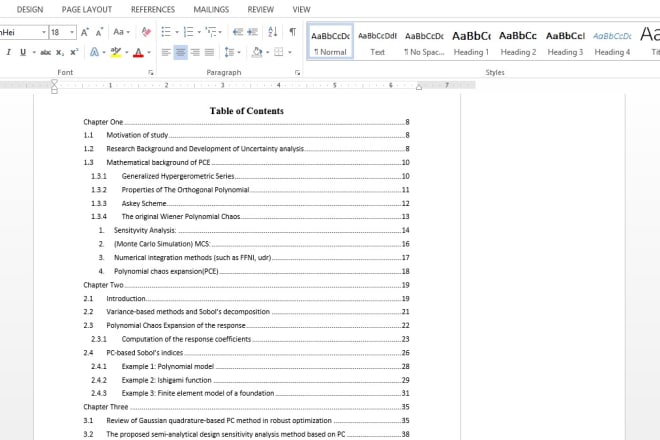Click the Sort A-Z icon

click(x=272, y=32)
